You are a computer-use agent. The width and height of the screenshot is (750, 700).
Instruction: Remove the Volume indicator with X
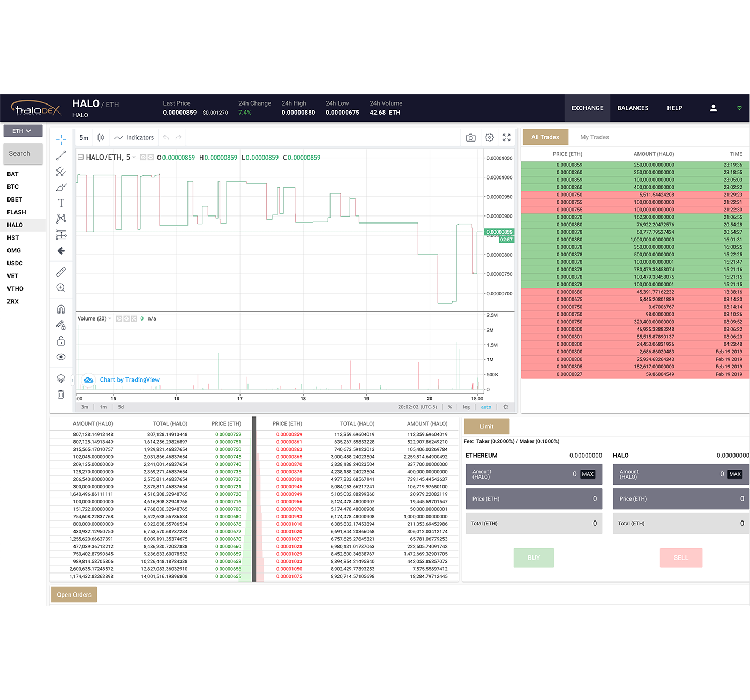[x=134, y=318]
